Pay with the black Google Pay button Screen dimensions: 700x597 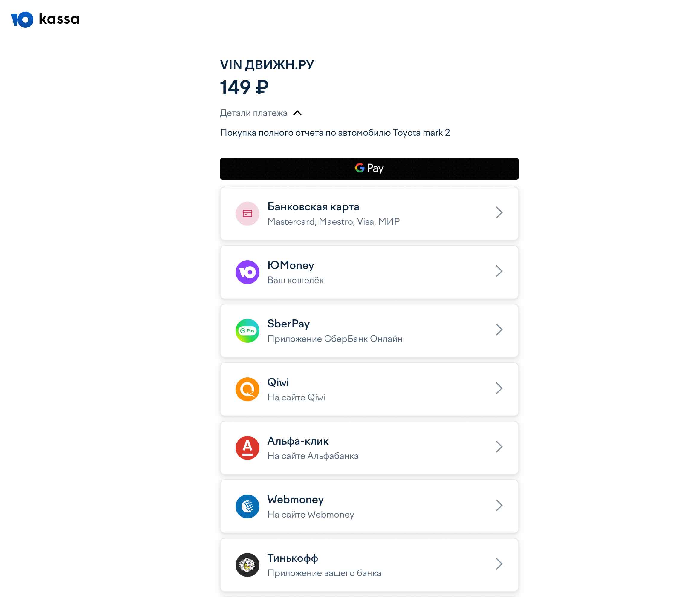(369, 169)
